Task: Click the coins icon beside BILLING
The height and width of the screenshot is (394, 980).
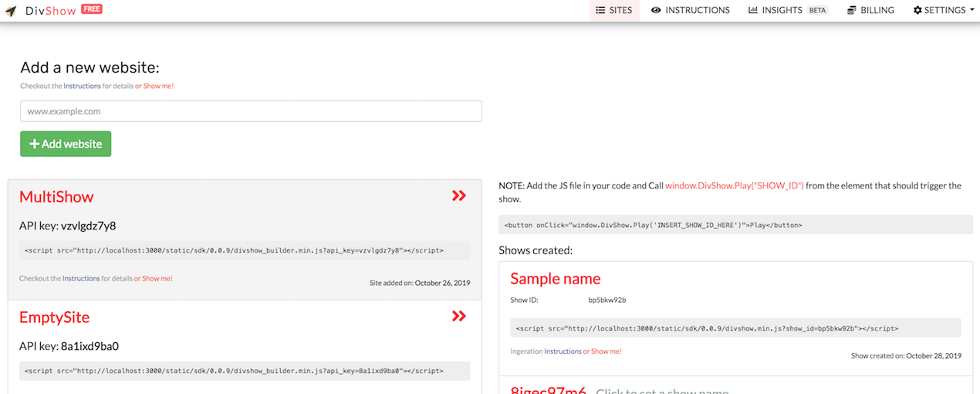Action: pyautogui.click(x=851, y=10)
